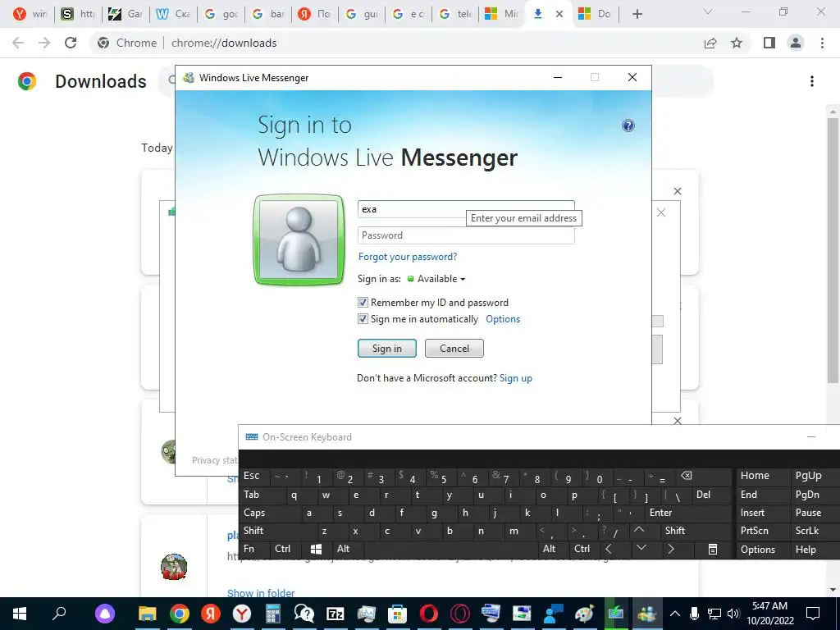Open the Sign up link
Image resolution: width=840 pixels, height=630 pixels.
tap(515, 378)
